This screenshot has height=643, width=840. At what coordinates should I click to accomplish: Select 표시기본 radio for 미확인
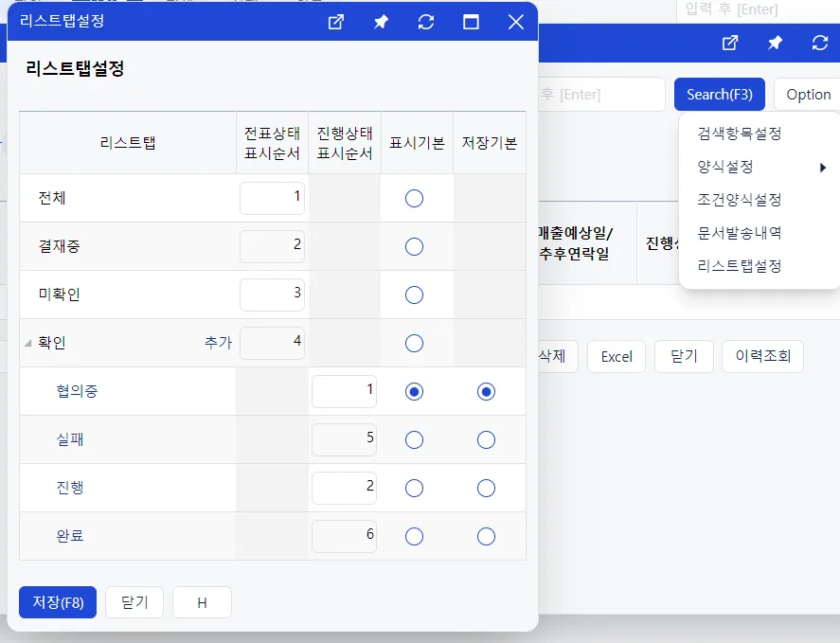[414, 295]
